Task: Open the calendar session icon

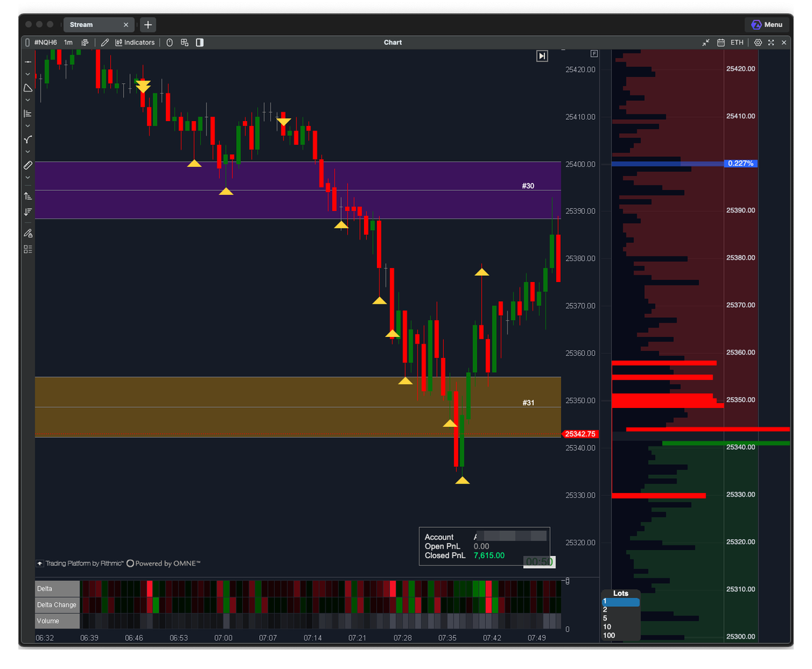Action: click(x=721, y=42)
